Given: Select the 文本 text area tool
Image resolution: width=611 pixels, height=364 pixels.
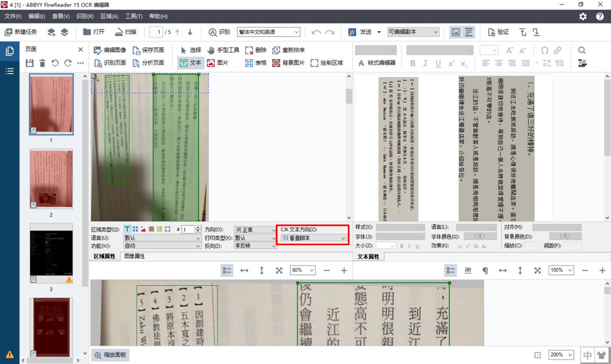Looking at the screenshot, I should (x=191, y=63).
